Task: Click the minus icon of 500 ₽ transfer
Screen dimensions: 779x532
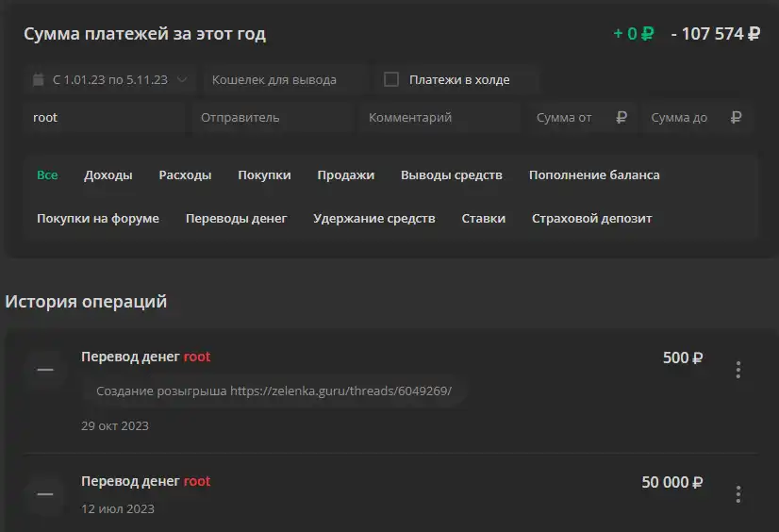Action: [45, 370]
